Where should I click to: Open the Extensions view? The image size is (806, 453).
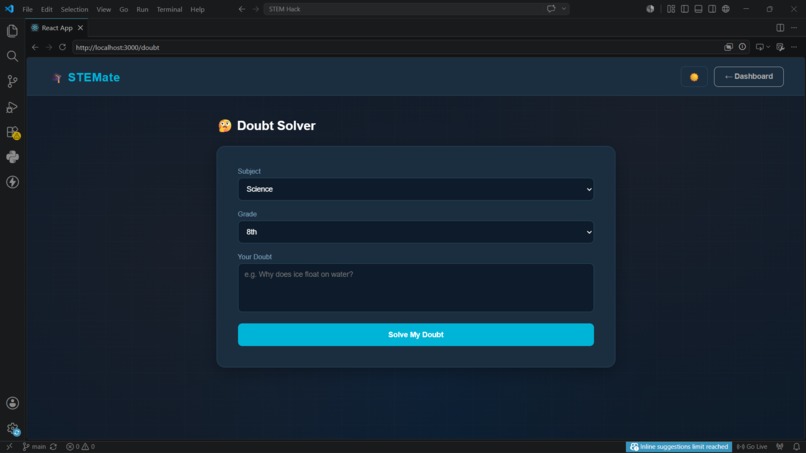click(12, 132)
